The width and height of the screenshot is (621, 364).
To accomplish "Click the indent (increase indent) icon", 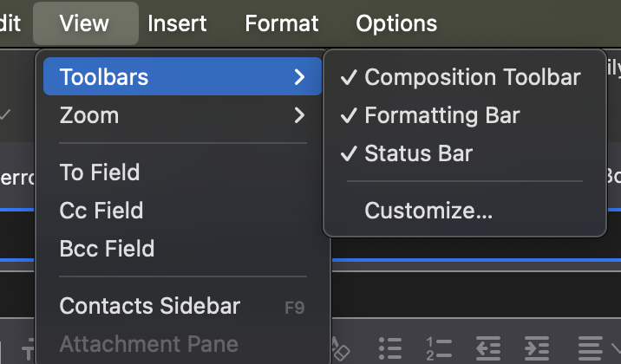I will coord(537,348).
